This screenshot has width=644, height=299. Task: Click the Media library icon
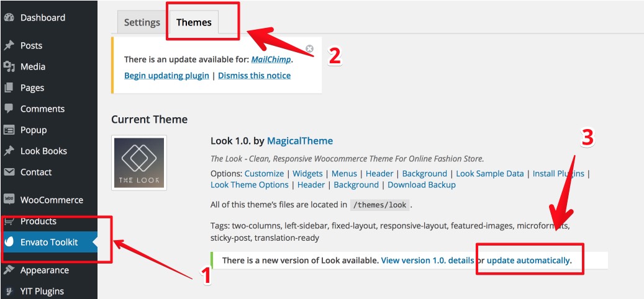point(9,66)
